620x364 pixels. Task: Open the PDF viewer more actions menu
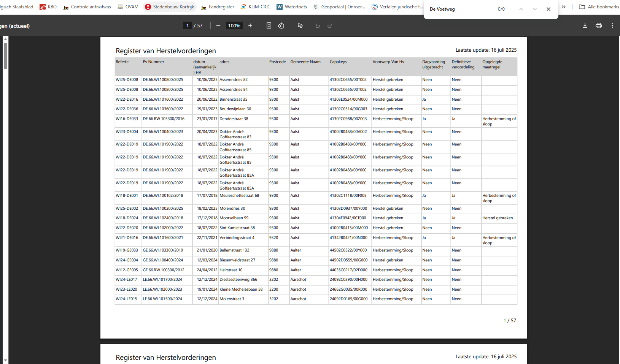pyautogui.click(x=612, y=26)
